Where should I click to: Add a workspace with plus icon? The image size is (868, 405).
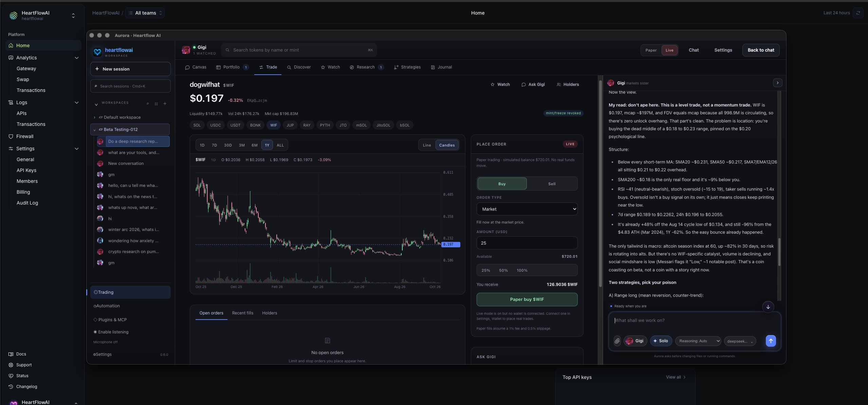click(165, 103)
